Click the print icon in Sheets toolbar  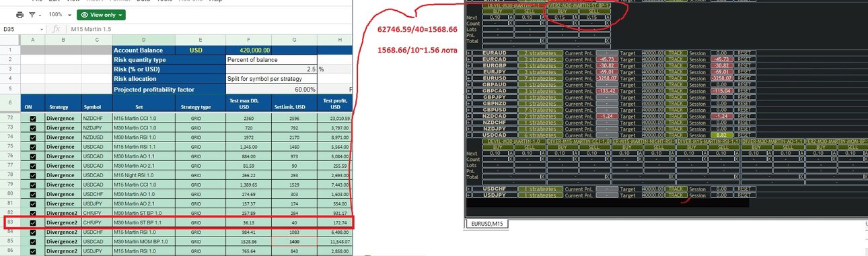pyautogui.click(x=20, y=14)
